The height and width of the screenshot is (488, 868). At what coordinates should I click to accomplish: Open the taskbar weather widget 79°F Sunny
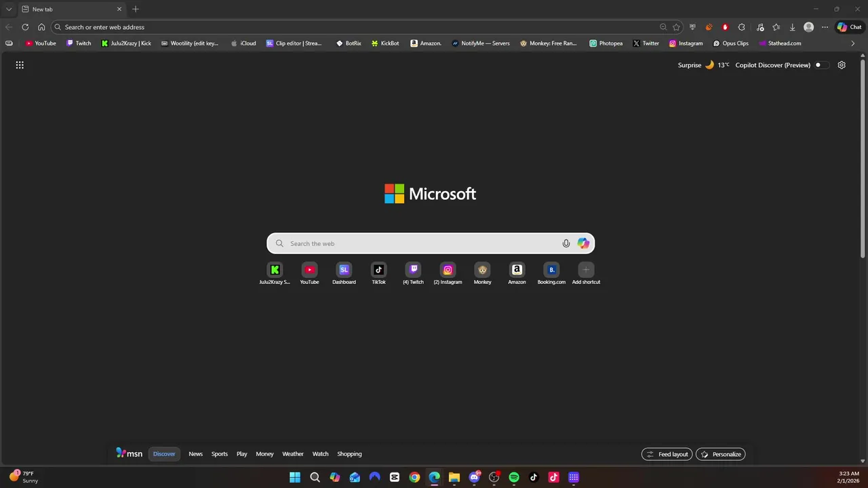[24, 477]
